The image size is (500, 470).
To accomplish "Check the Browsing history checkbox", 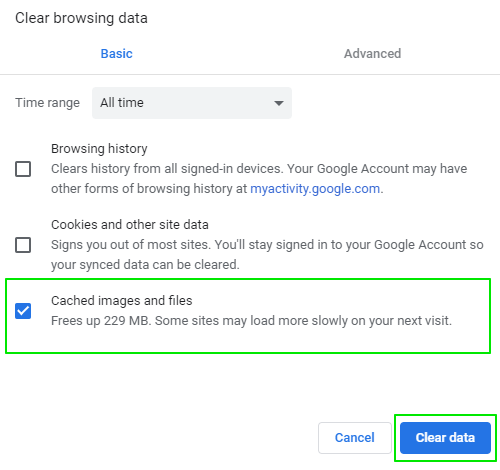I will click(x=23, y=169).
